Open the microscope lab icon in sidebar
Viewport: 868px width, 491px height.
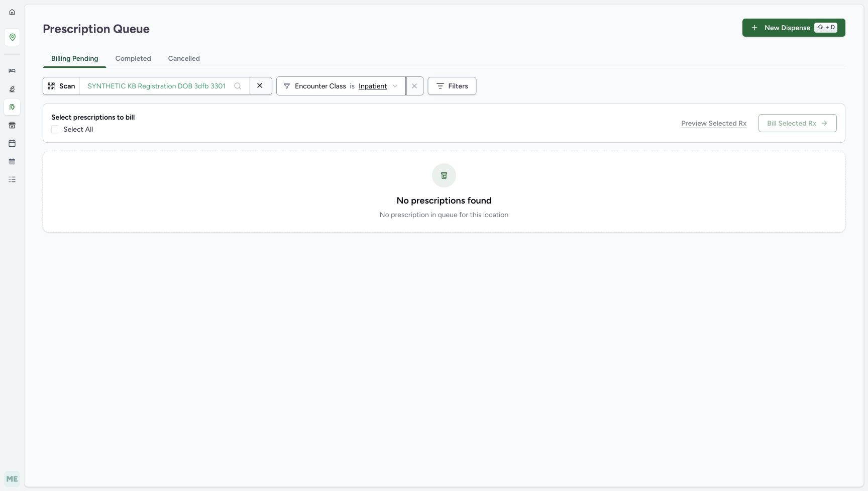12,89
